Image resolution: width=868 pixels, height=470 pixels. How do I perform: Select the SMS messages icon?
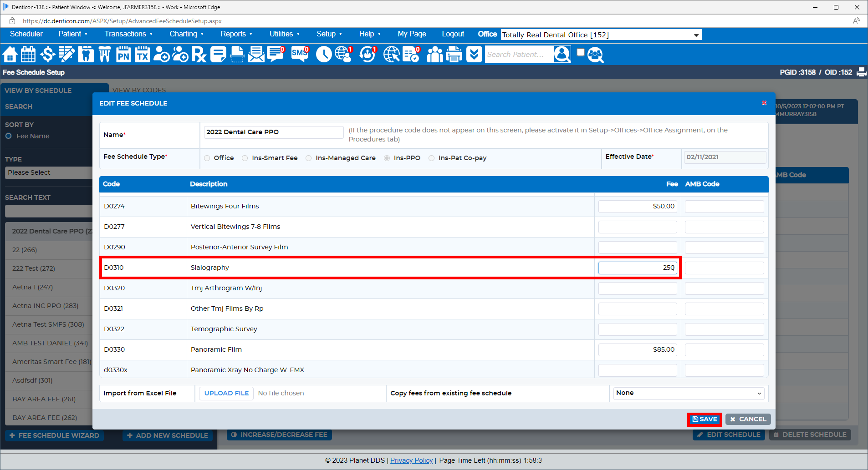pos(298,54)
